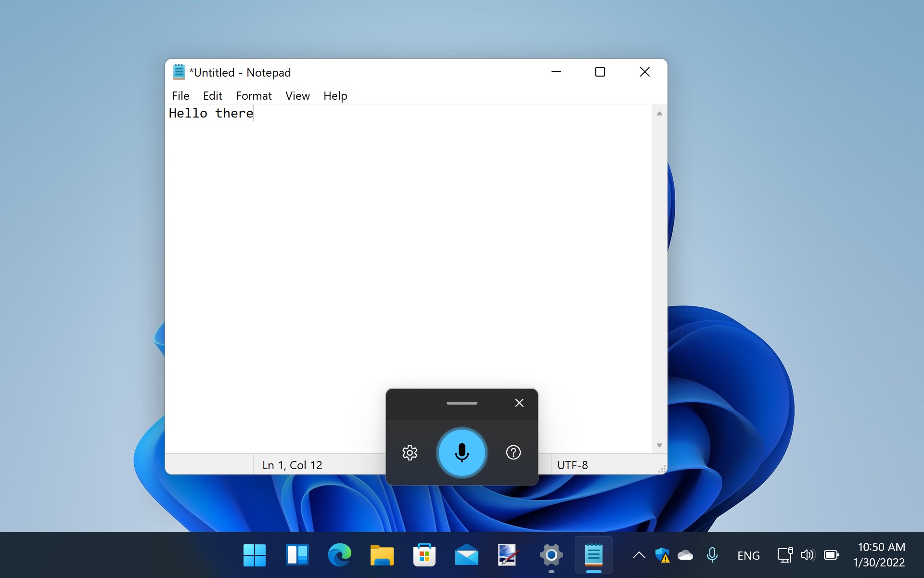Viewport: 924px width, 578px height.
Task: Close the voice typing toolbar
Action: click(x=519, y=403)
